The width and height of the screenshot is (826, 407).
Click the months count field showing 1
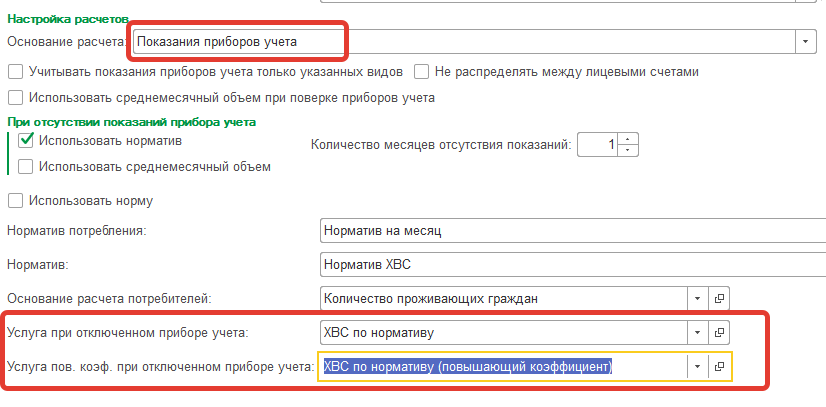point(597,145)
